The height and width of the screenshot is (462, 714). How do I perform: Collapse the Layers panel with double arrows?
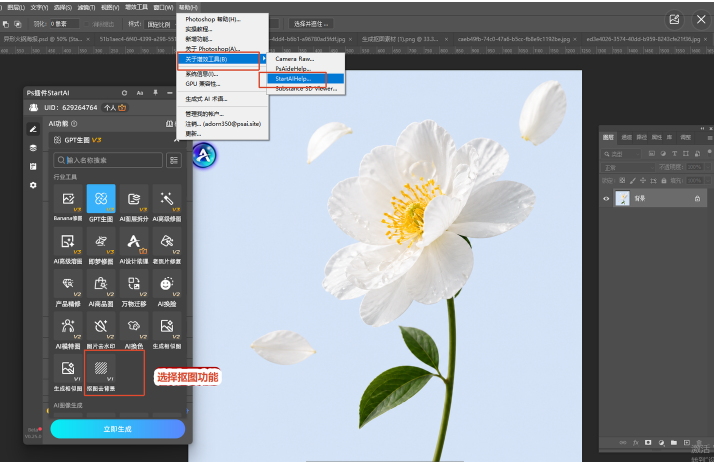(702, 128)
